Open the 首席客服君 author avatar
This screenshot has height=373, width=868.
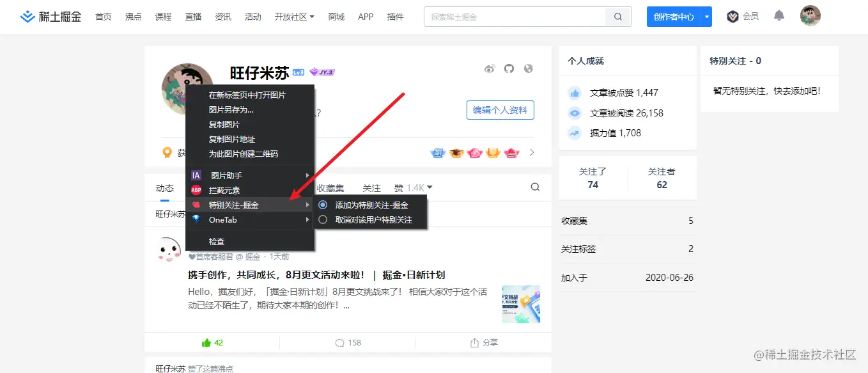click(x=169, y=248)
